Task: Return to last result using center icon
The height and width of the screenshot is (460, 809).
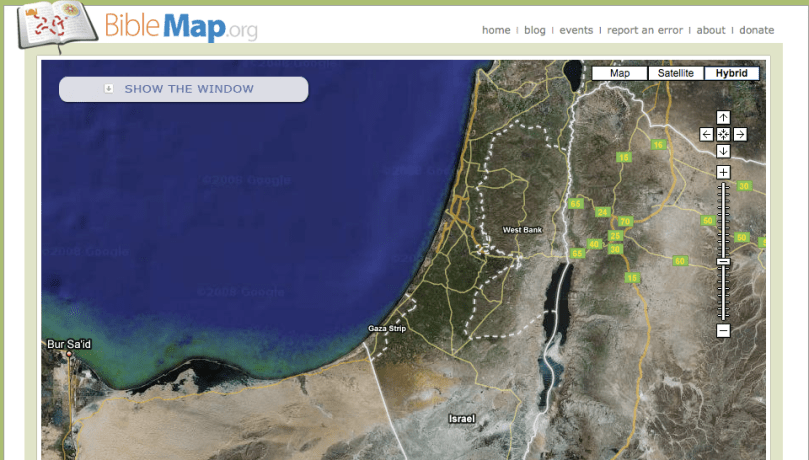Action: coord(723,135)
